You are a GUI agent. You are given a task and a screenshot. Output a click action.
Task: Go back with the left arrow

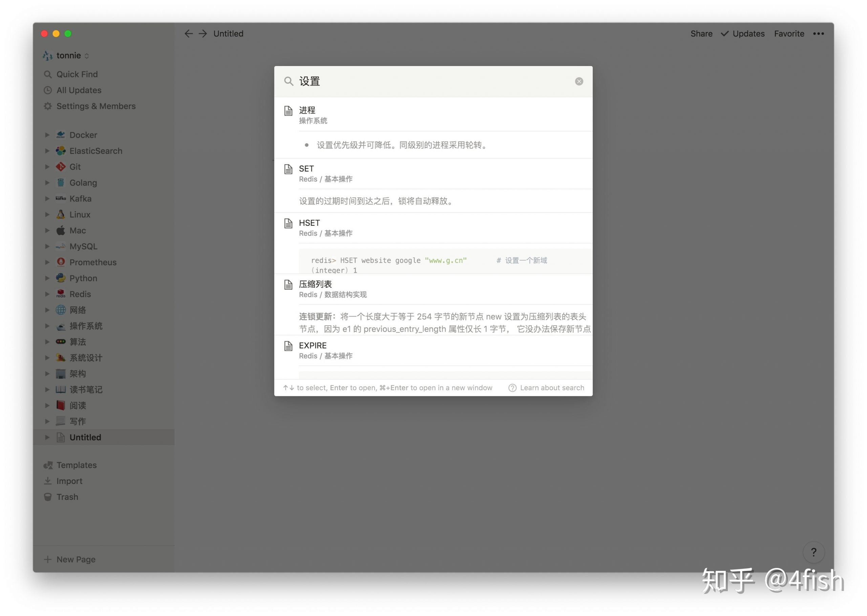[x=189, y=34]
